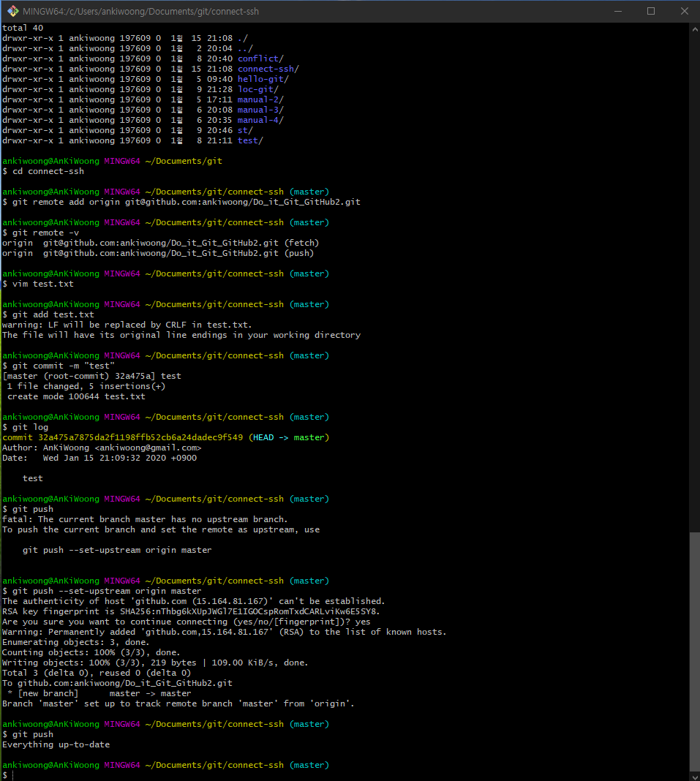
Task: Click the 'manual-2/' directory name
Action: 260,99
